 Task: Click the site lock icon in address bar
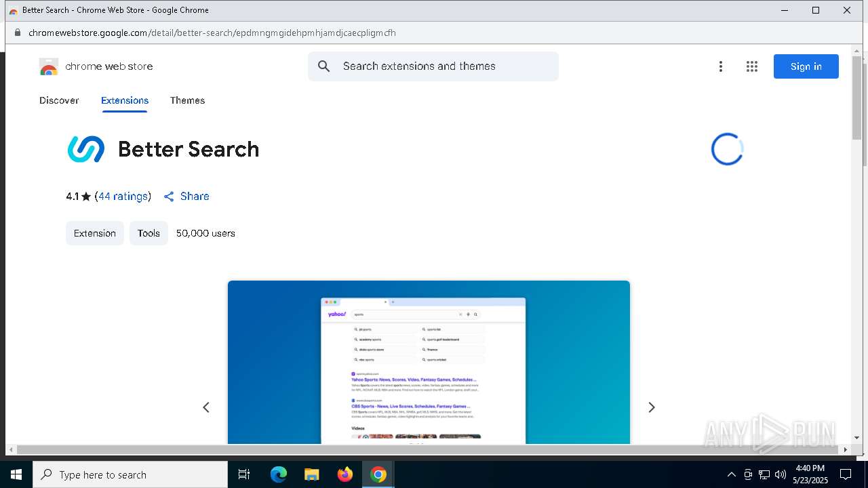18,33
